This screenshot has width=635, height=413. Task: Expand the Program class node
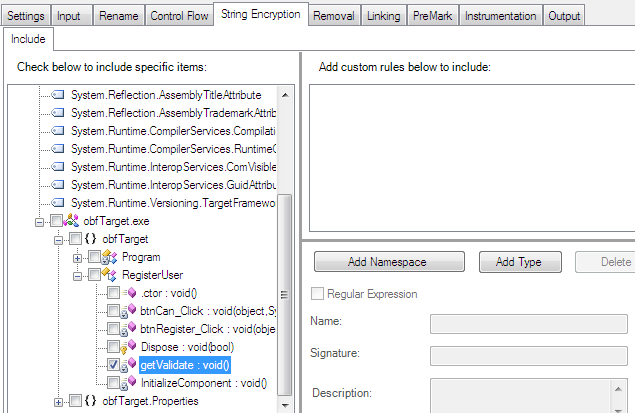(77, 257)
